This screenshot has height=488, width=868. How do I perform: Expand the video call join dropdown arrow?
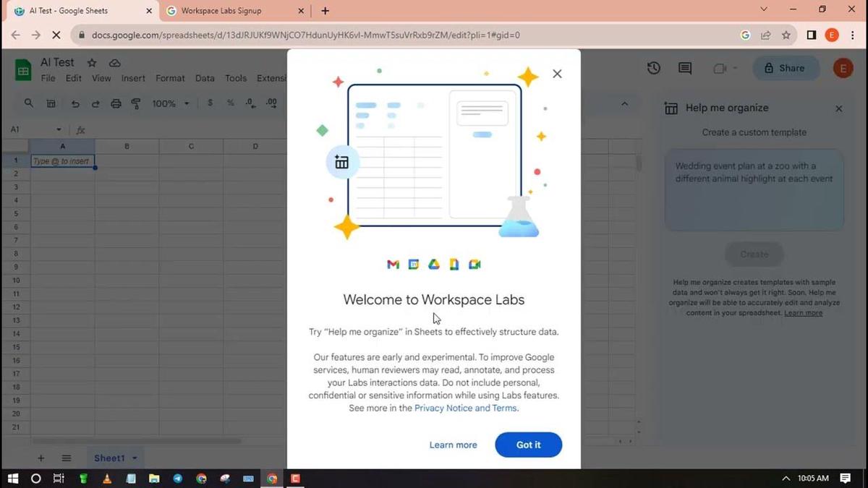736,67
